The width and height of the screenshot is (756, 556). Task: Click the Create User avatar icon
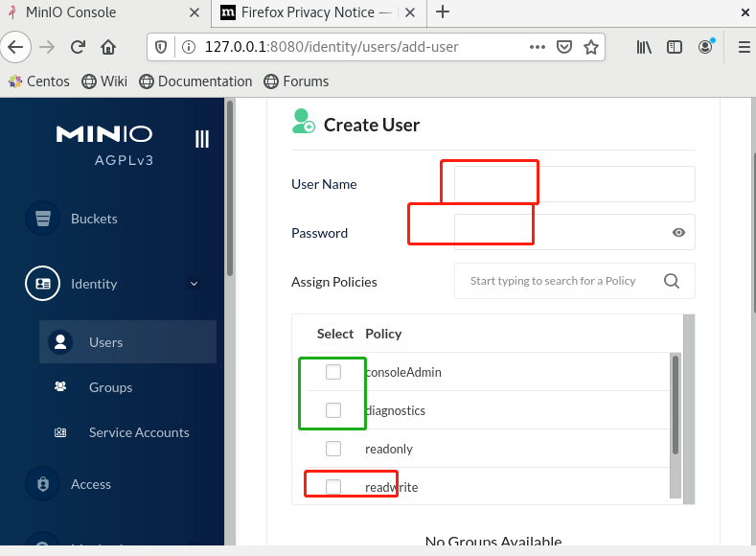pyautogui.click(x=304, y=121)
